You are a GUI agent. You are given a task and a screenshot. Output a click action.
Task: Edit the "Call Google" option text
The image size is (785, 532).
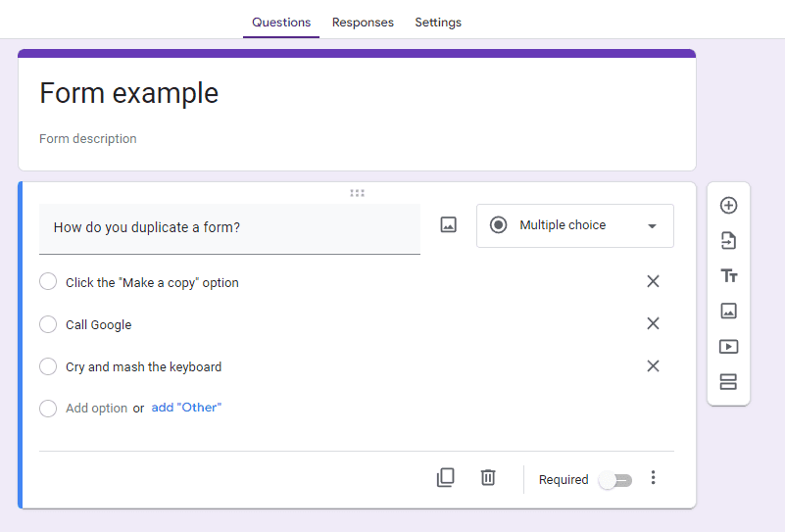(x=99, y=325)
